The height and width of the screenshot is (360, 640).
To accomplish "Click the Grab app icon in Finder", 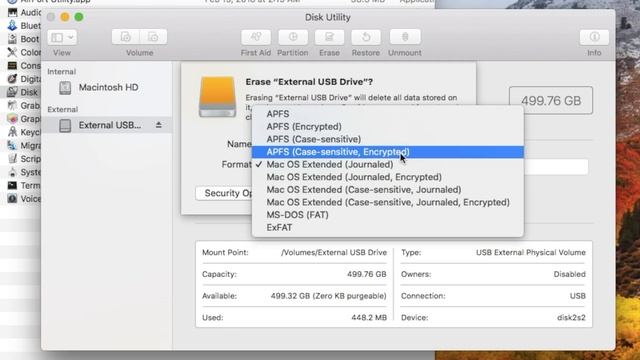I will 12,105.
